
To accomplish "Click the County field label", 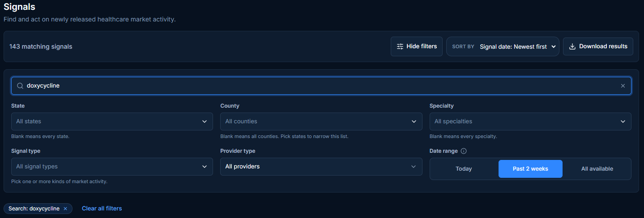I will (230, 106).
